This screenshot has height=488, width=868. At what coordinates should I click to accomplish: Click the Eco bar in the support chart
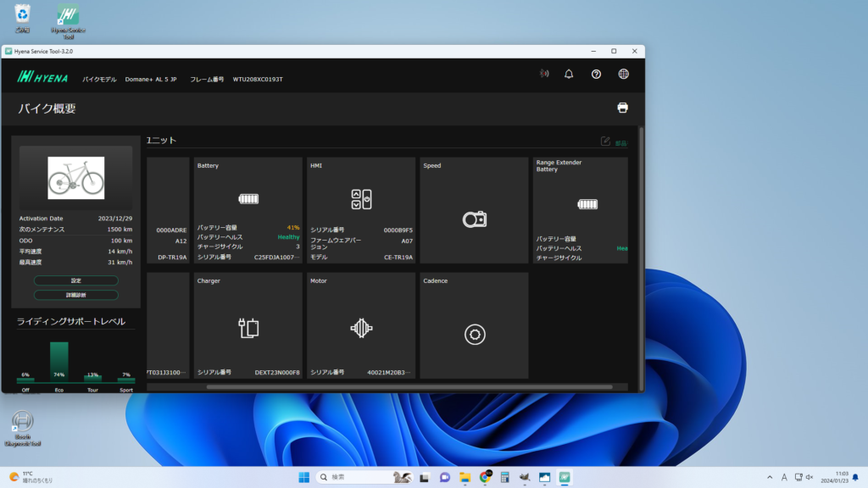pyautogui.click(x=58, y=362)
